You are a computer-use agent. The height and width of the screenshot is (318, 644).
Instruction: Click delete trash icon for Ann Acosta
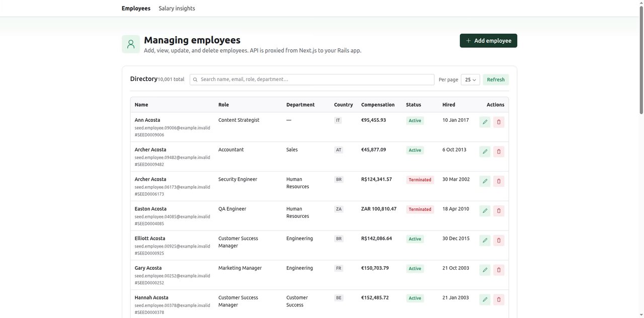(x=499, y=122)
